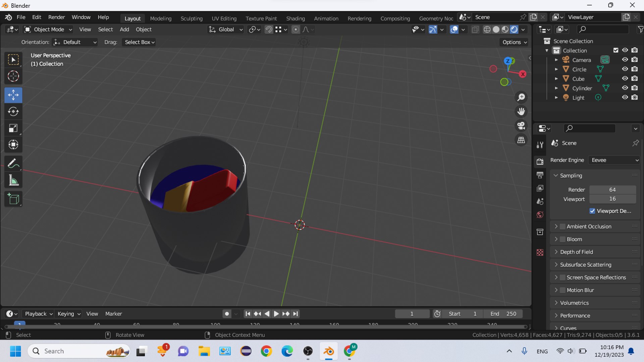644x362 pixels.
Task: Play the animation forward
Action: [276, 314]
